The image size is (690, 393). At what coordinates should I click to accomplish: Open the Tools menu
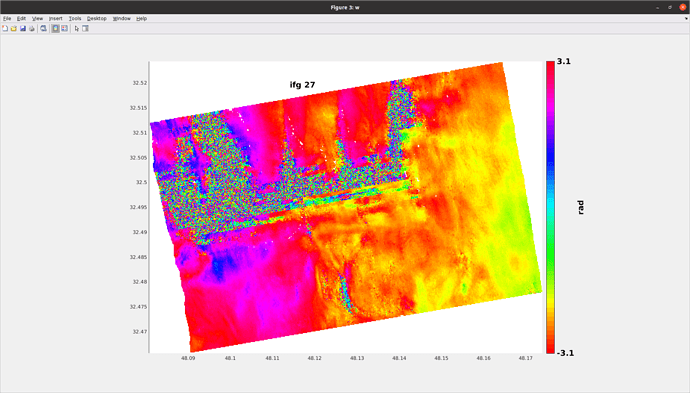(x=75, y=18)
